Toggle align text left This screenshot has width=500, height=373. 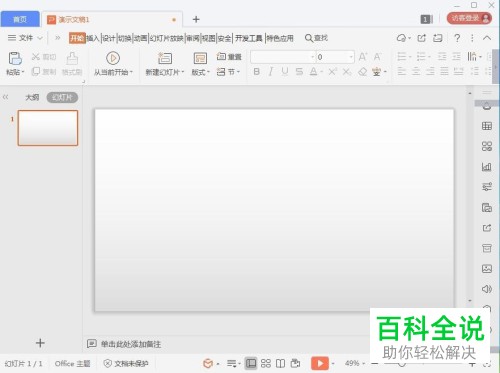(402, 71)
